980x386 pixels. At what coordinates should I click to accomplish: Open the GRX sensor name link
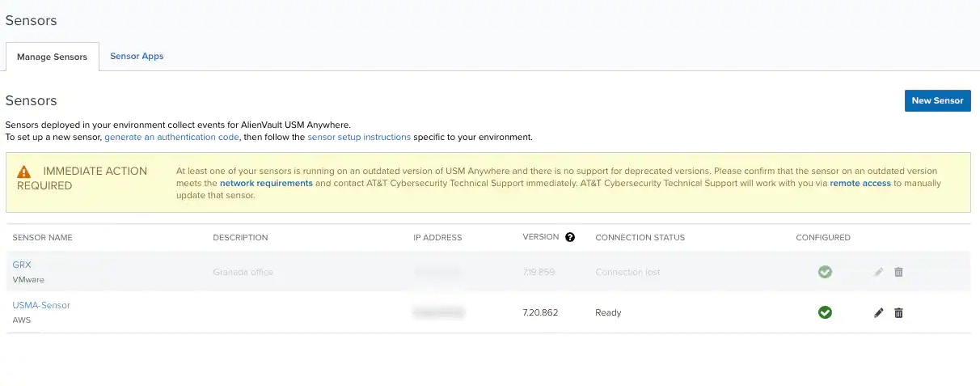[22, 265]
